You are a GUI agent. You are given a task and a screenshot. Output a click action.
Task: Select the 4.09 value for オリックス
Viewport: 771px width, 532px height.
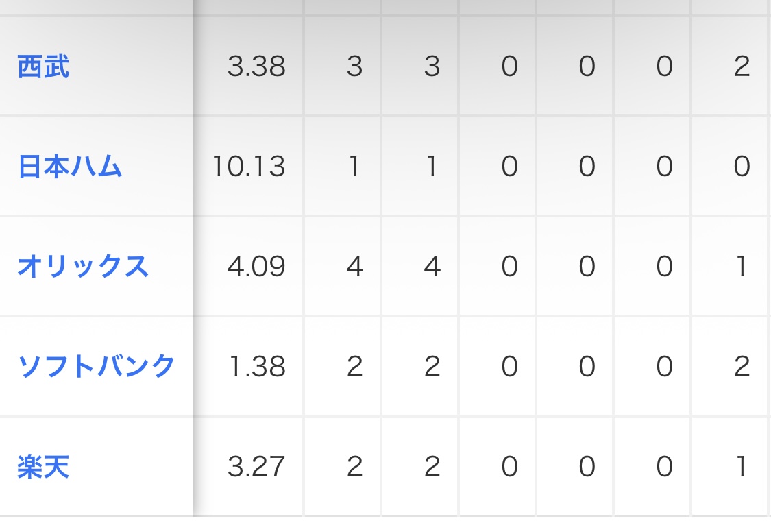[x=256, y=267]
